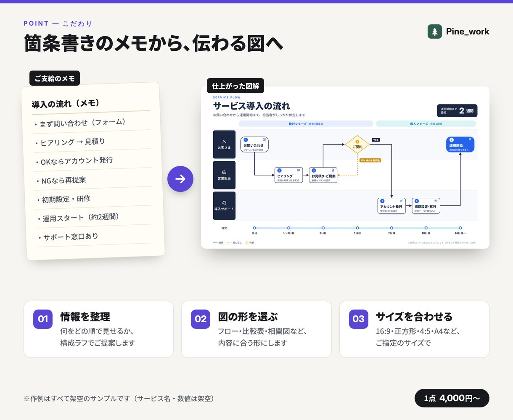Select the yellow ご契約 decision diamond
This screenshot has width=513, height=420.
(x=357, y=145)
